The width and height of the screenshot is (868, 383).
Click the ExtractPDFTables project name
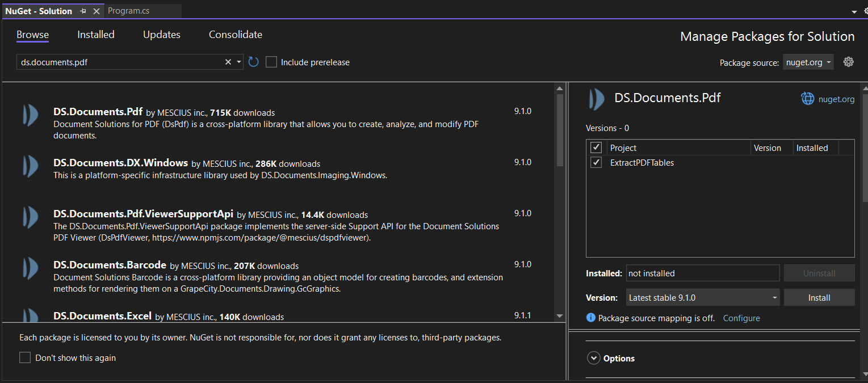(642, 162)
